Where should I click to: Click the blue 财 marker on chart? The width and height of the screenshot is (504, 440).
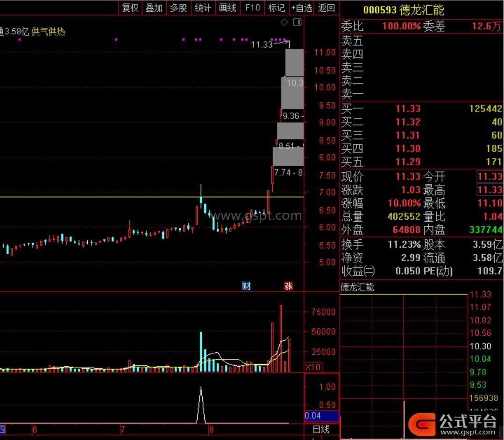[x=246, y=286]
